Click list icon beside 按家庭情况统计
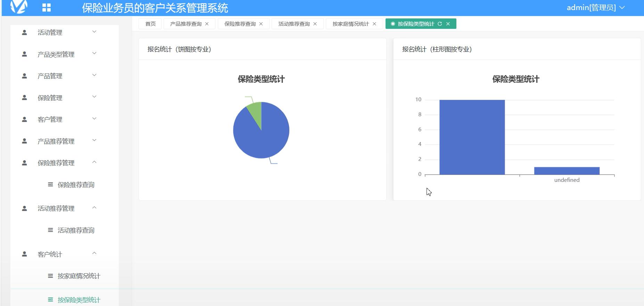 [x=50, y=276]
